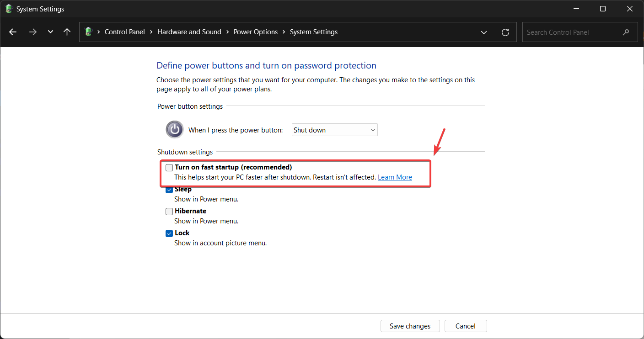Image resolution: width=644 pixels, height=339 pixels.
Task: Open the power button action dropdown
Action: click(334, 130)
